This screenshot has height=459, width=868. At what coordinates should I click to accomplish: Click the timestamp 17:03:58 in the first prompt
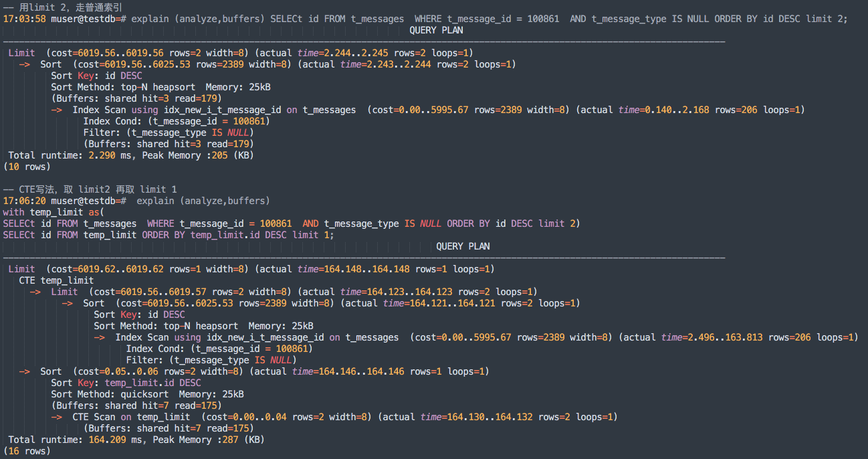25,19
